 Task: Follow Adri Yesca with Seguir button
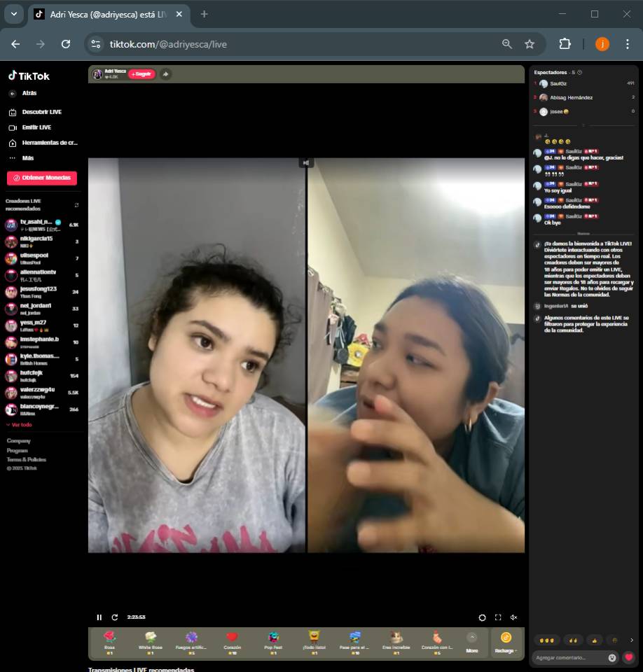[x=141, y=74]
